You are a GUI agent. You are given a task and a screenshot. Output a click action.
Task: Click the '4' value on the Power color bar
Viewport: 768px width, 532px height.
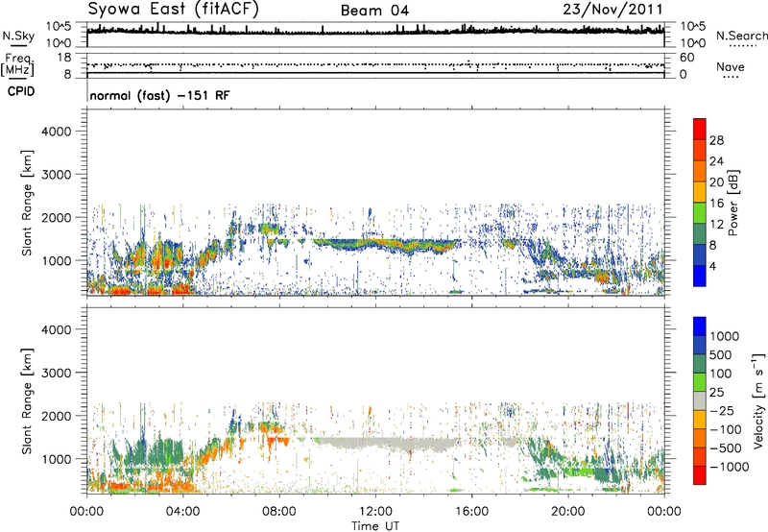pos(713,266)
